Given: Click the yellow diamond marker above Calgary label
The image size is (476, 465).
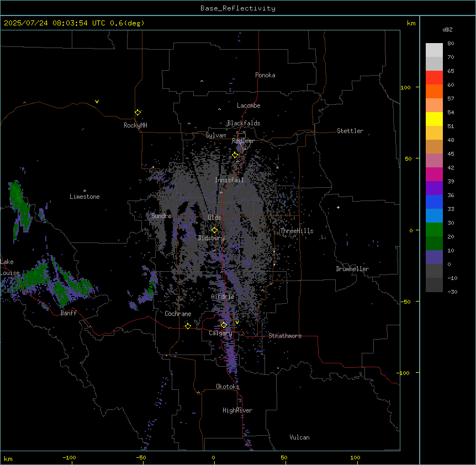Looking at the screenshot, I should pyautogui.click(x=224, y=325).
